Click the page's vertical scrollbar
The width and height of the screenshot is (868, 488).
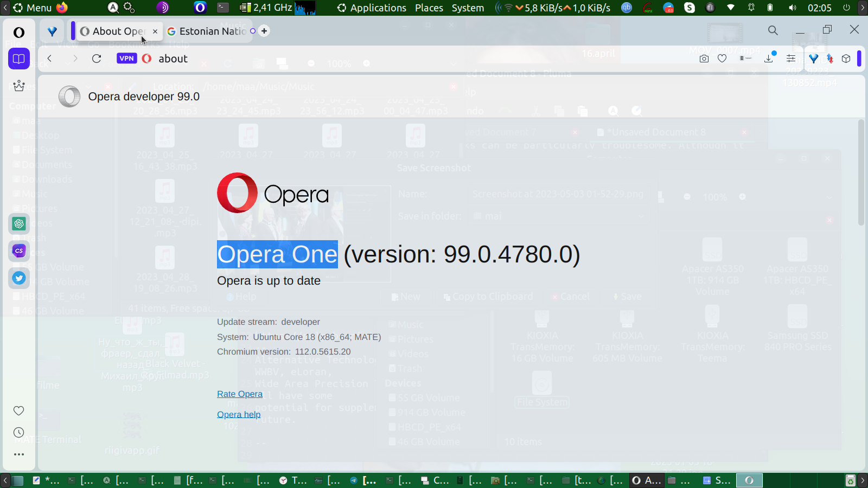(x=861, y=172)
